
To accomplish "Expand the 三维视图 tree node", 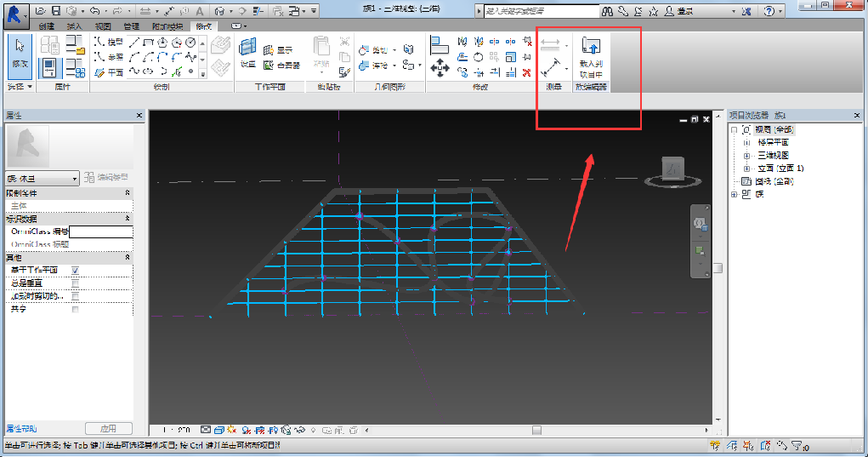I will coord(746,156).
